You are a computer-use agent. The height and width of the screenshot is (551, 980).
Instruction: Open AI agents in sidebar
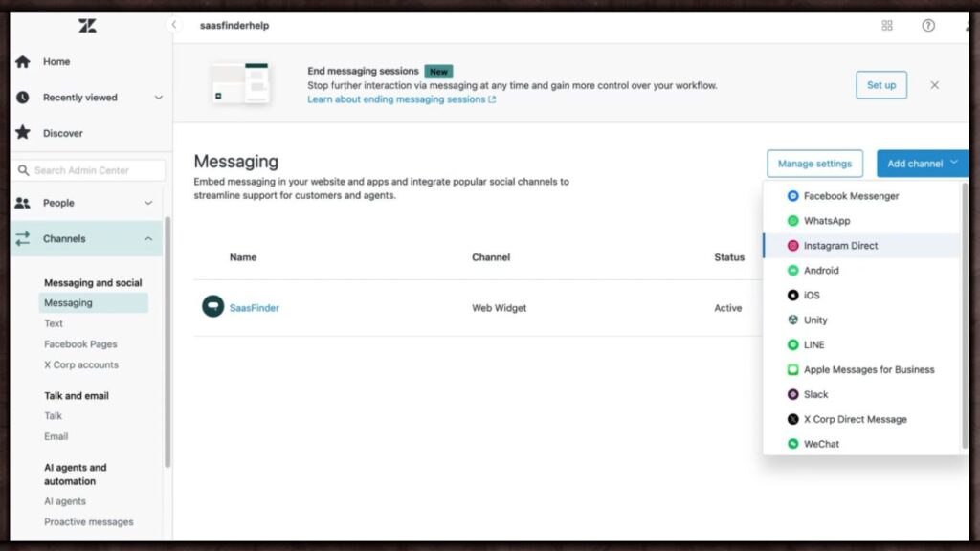tap(65, 501)
